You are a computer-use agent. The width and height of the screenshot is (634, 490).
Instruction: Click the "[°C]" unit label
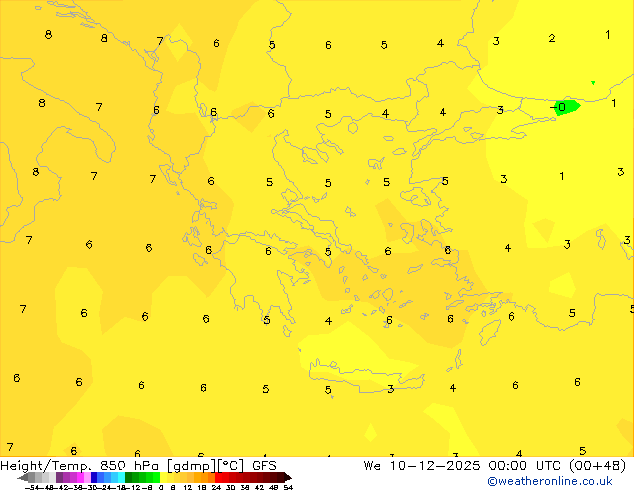[x=231, y=466]
